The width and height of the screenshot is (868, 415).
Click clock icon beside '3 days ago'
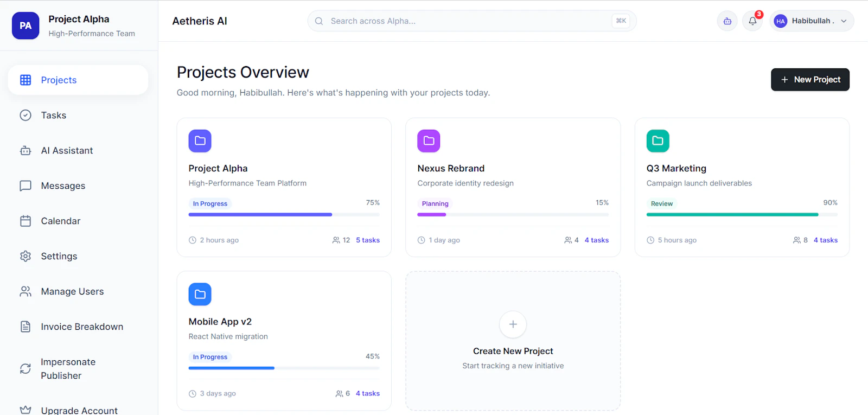point(192,394)
